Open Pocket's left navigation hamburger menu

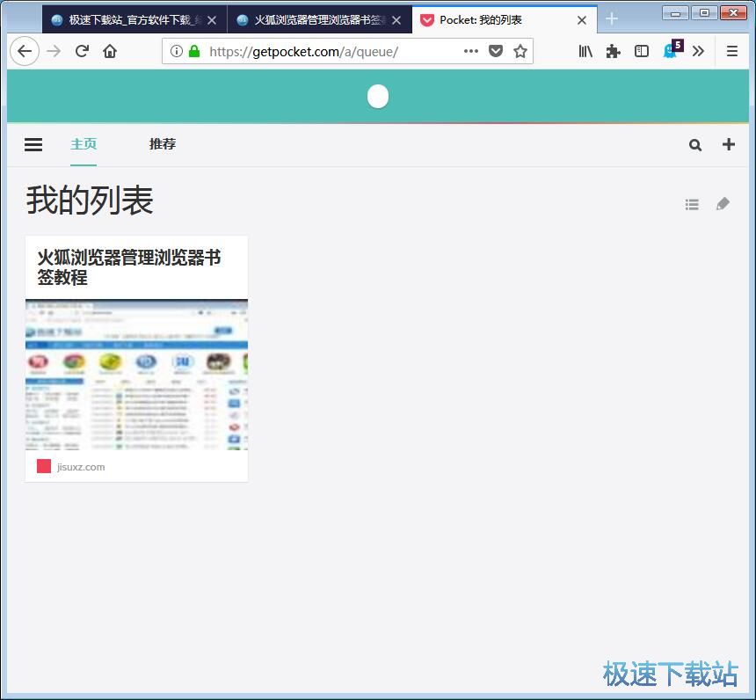tap(33, 144)
